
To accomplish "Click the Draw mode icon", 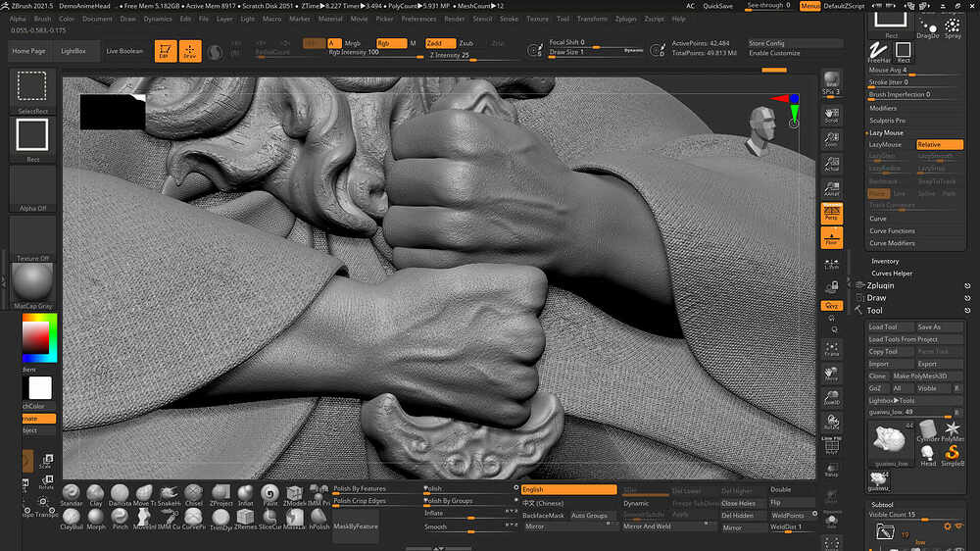I will point(190,51).
